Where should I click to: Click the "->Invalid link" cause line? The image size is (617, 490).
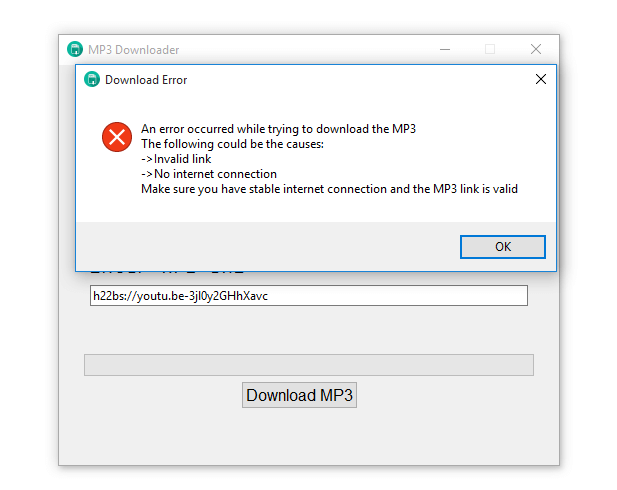pos(176,159)
